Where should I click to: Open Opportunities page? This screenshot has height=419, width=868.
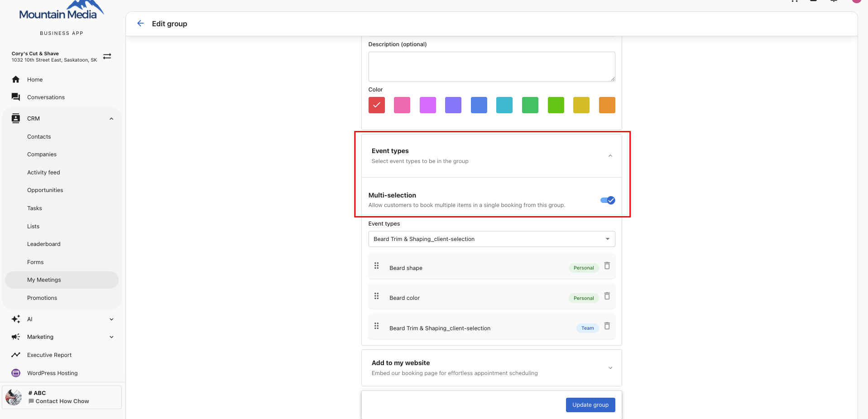[45, 190]
